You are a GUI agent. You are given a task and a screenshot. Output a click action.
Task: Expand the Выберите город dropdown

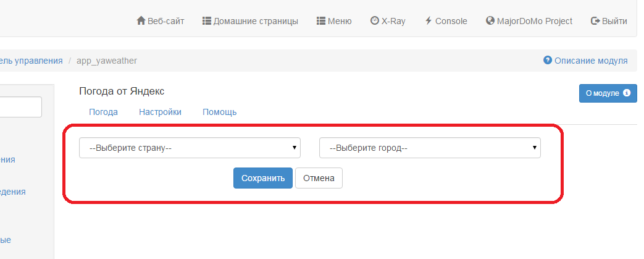coord(430,148)
